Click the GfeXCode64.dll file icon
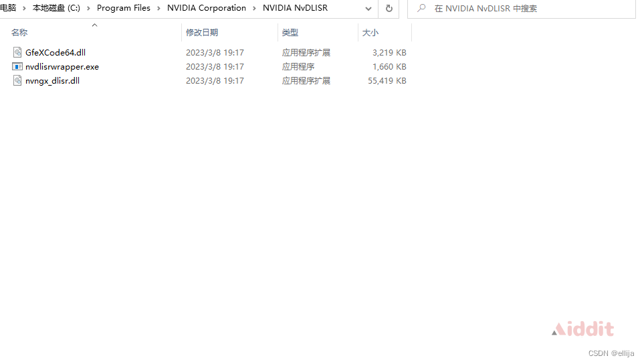 coord(17,52)
